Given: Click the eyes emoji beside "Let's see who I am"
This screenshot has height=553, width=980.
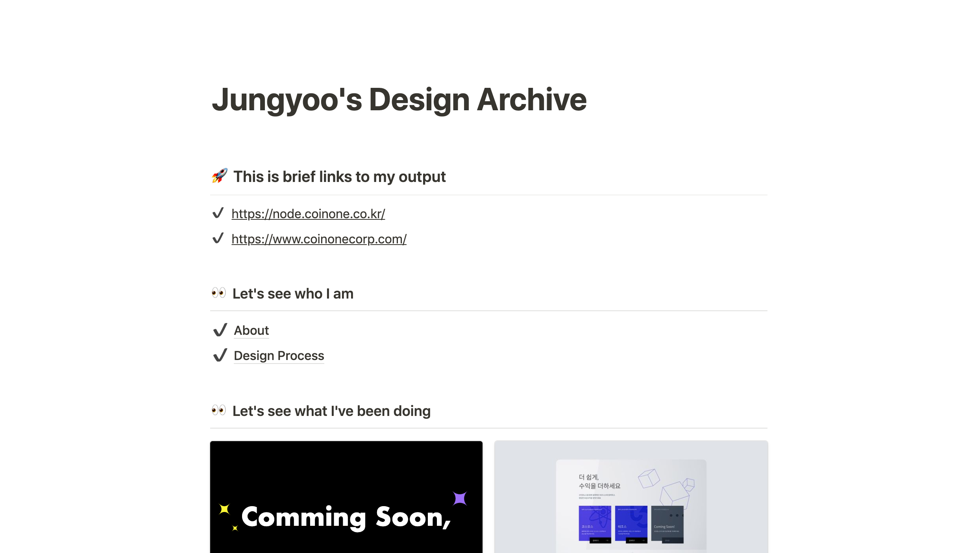Looking at the screenshot, I should click(x=219, y=293).
